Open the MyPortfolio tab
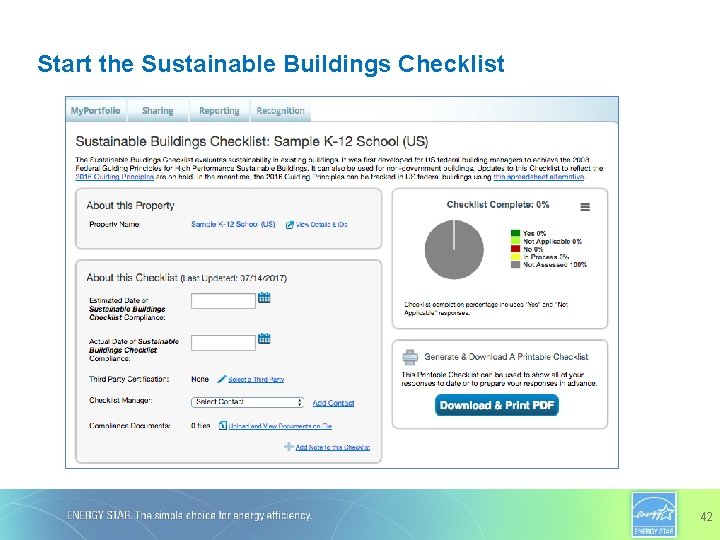Viewport: 720px width, 540px height. click(96, 111)
